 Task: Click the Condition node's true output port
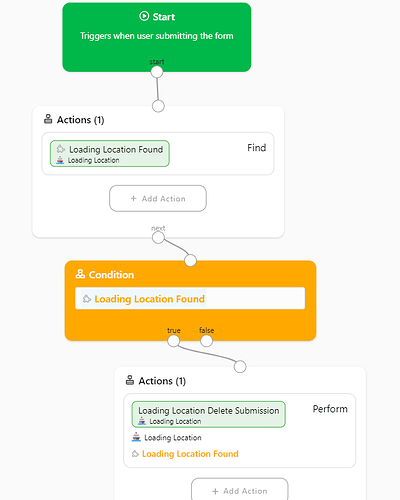[x=173, y=341]
